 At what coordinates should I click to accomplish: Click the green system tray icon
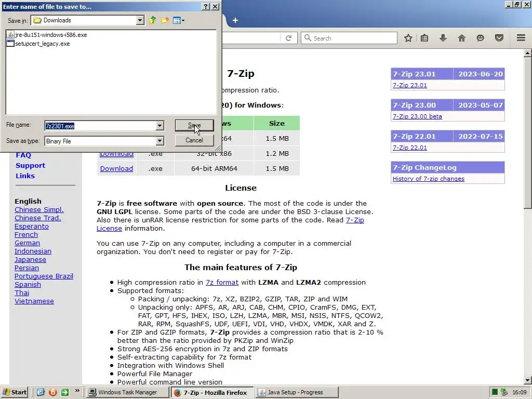click(x=495, y=392)
